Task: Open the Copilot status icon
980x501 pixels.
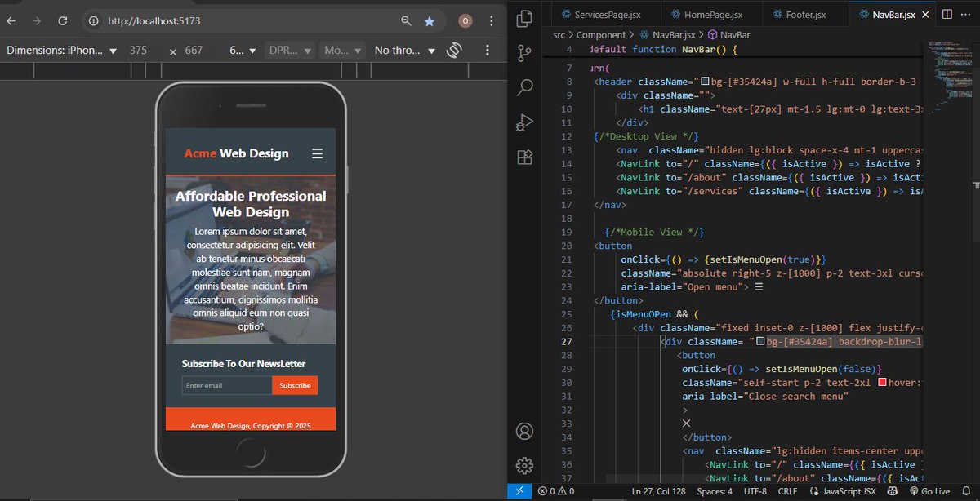Action: pos(893,491)
